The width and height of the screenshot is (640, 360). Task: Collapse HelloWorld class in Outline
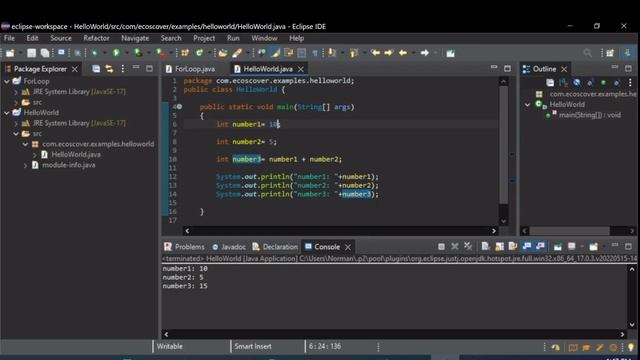click(x=527, y=104)
